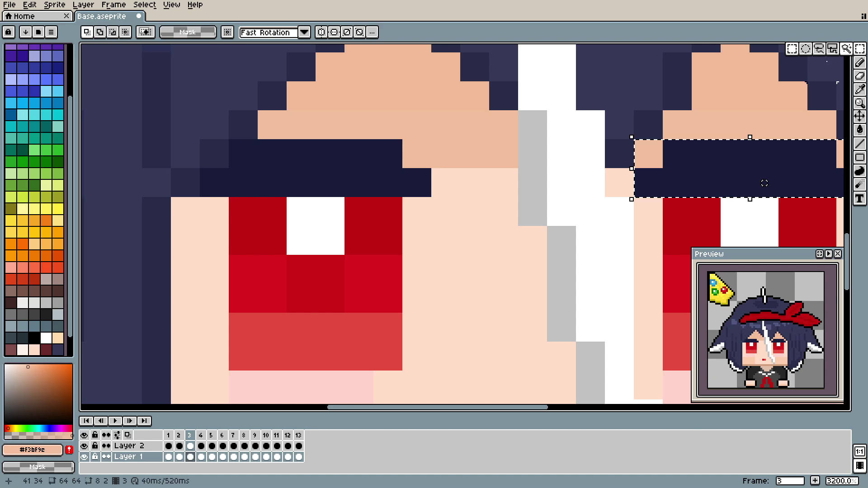Image resolution: width=868 pixels, height=488 pixels.
Task: Select frame 7 header in timeline
Action: coord(233,435)
